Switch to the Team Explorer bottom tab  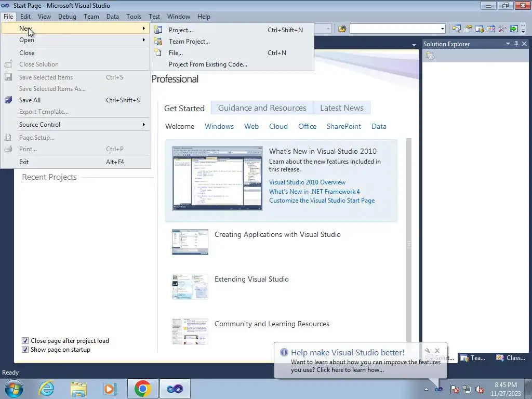[x=473, y=358]
